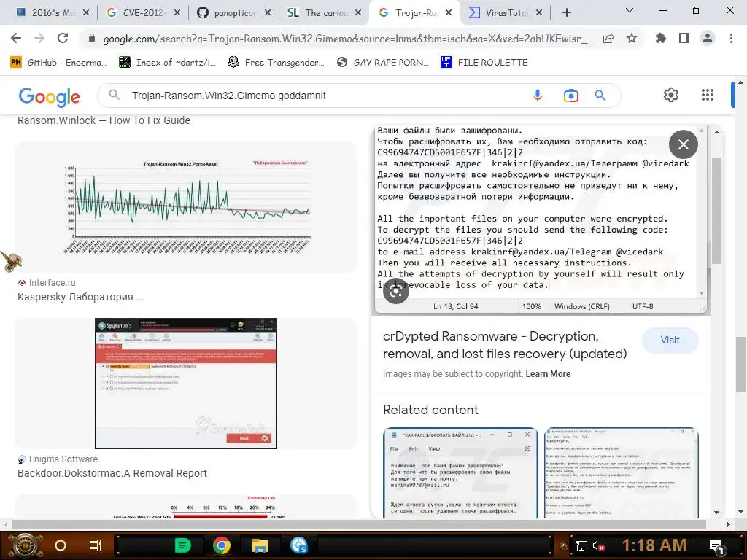Toggle the browser side panel icon
This screenshot has width=747, height=560.
click(x=684, y=38)
